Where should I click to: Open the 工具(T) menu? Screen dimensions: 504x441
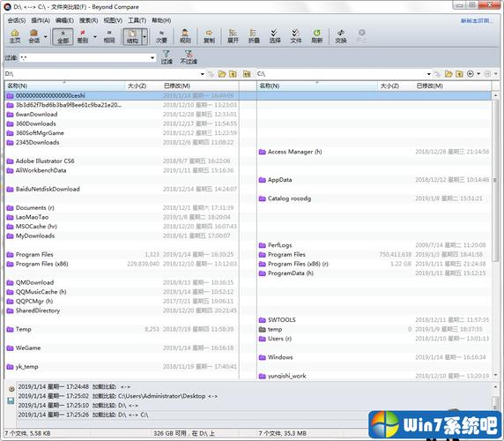coord(137,20)
